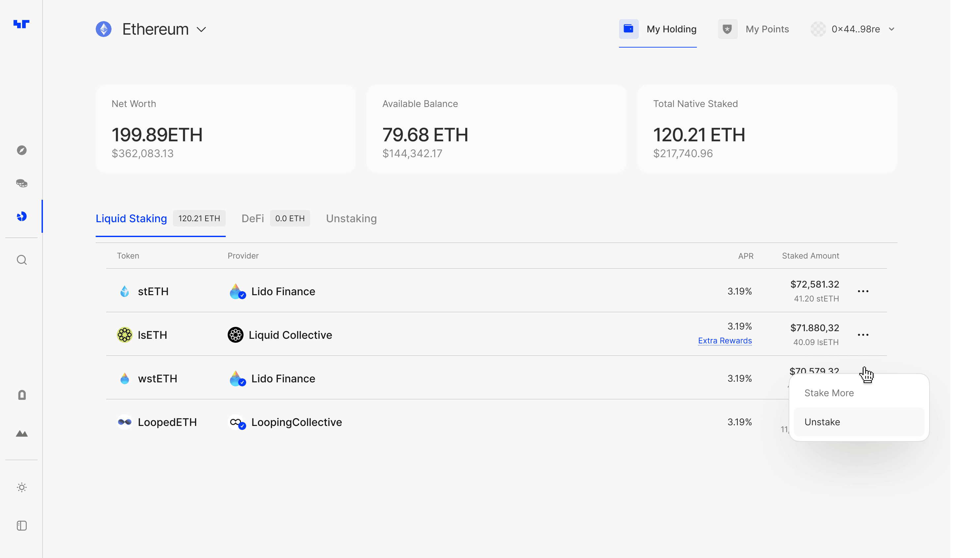Click the compass explore icon in sidebar
This screenshot has width=980, height=558.
[x=22, y=150]
